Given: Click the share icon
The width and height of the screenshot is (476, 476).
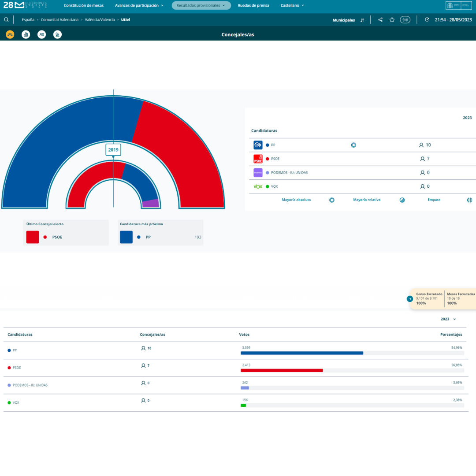Looking at the screenshot, I should pos(380,20).
